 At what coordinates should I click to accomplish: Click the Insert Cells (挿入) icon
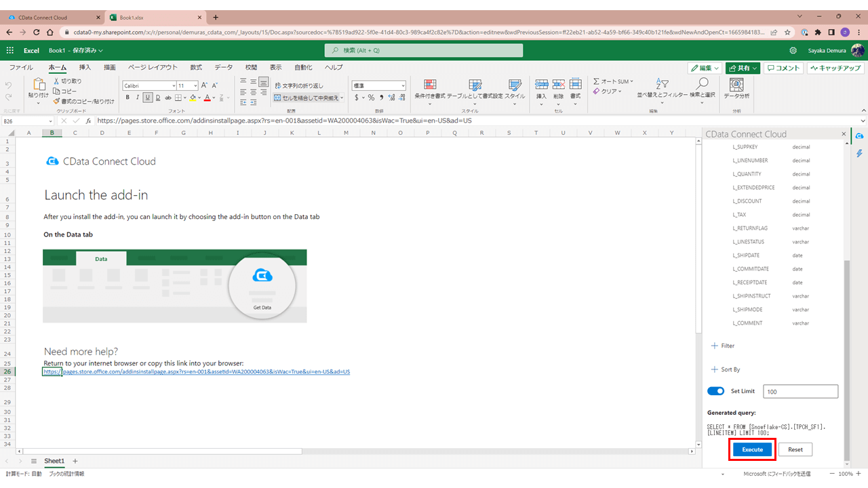pyautogui.click(x=541, y=84)
